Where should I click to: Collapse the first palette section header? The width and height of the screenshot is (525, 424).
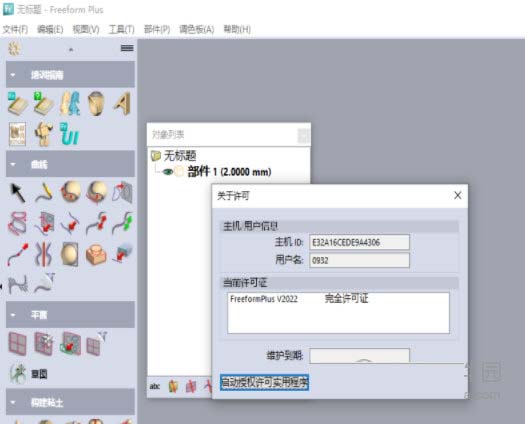pyautogui.click(x=70, y=74)
